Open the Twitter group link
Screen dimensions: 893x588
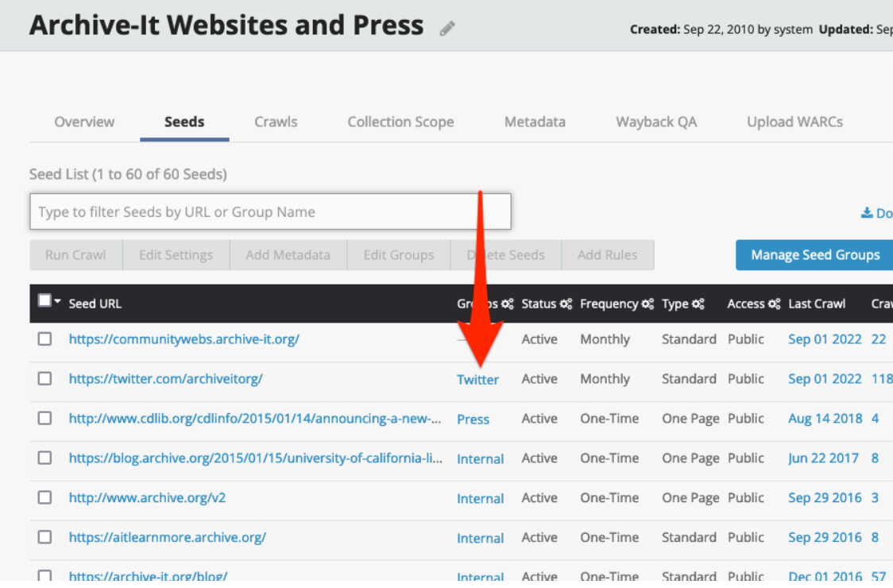point(477,380)
